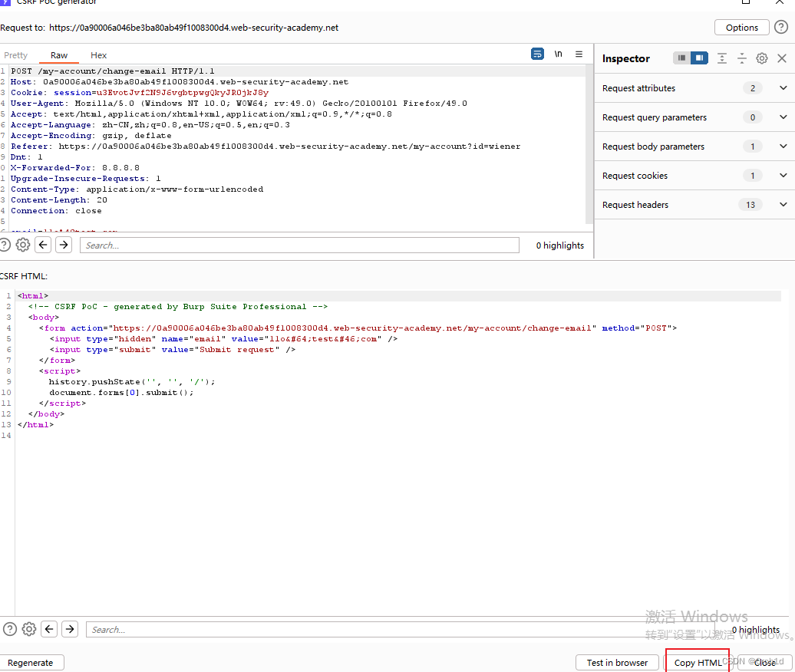Open Inspector settings gear

coord(761,58)
